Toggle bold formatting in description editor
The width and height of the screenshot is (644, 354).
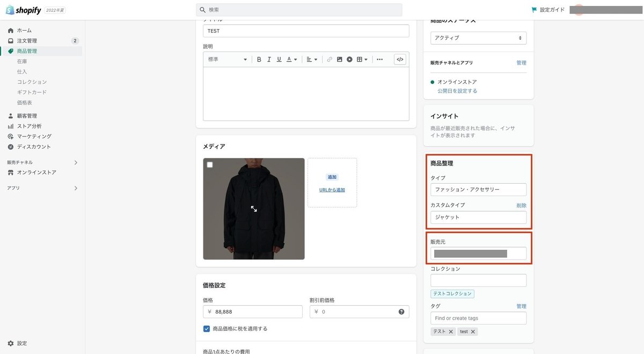pos(259,60)
